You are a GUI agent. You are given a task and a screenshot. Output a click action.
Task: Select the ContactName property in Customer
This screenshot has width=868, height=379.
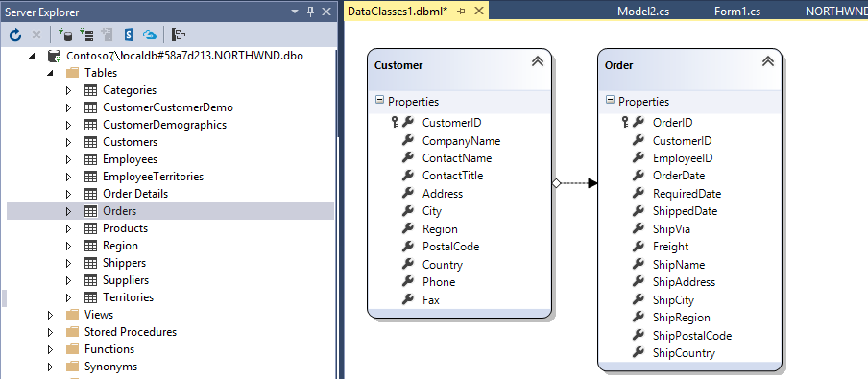tap(457, 158)
